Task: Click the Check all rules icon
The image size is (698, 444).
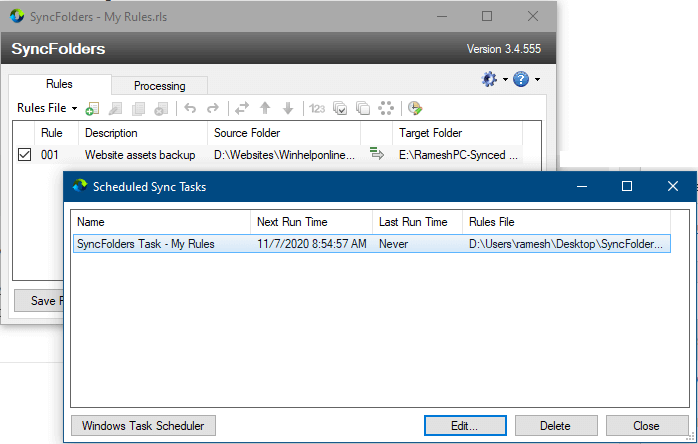Action: click(x=340, y=108)
